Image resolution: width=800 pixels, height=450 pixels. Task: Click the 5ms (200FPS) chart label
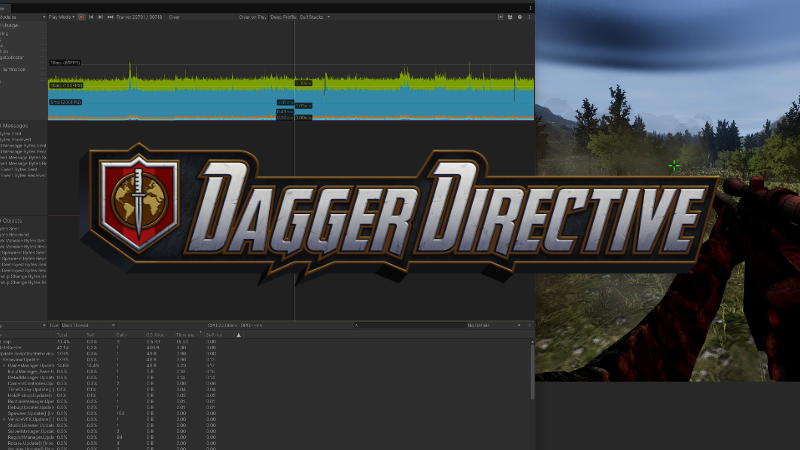point(65,102)
